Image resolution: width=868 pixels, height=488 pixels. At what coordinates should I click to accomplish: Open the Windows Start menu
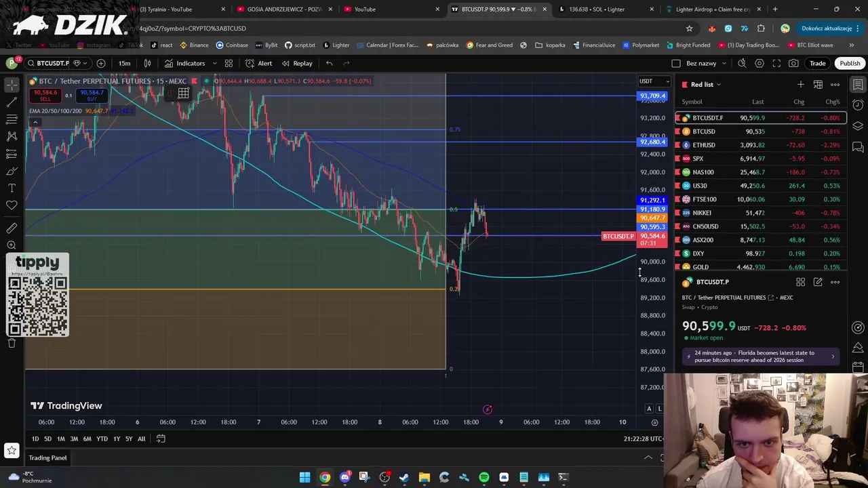pyautogui.click(x=305, y=477)
